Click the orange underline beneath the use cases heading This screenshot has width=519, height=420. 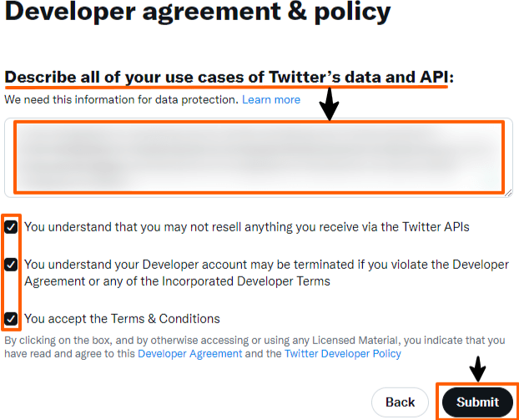pyautogui.click(x=226, y=87)
